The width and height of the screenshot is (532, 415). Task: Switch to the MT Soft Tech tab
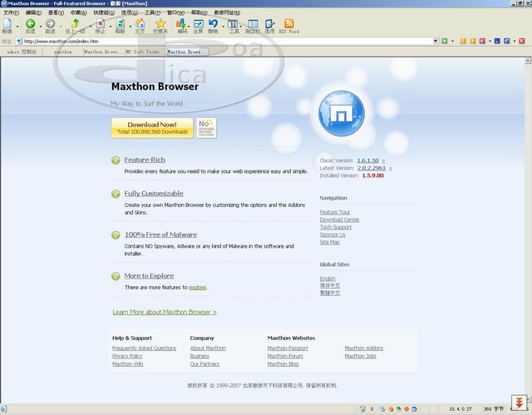tap(143, 52)
